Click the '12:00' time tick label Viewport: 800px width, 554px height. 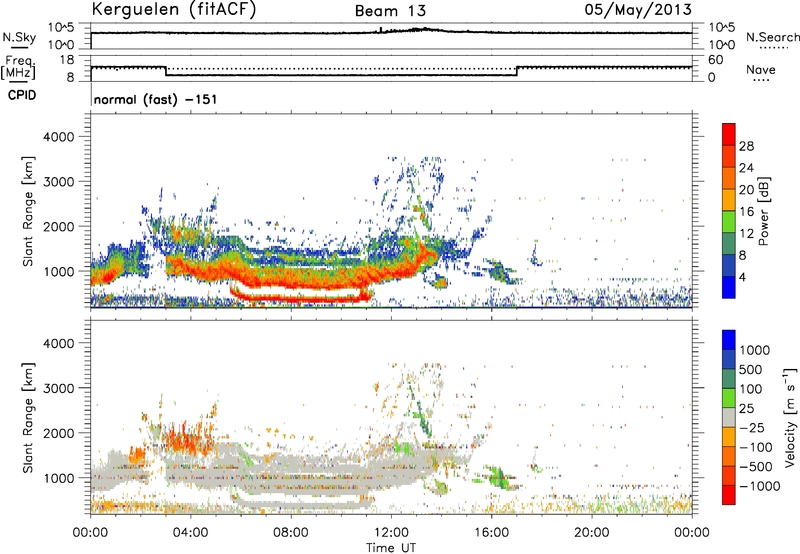tap(391, 533)
